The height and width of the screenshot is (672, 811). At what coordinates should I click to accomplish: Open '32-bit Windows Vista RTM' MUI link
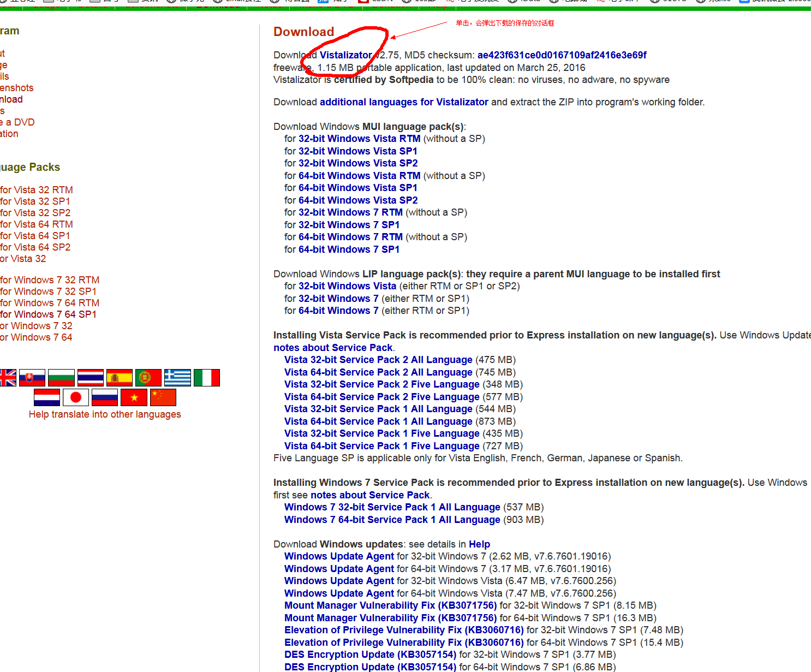point(360,139)
